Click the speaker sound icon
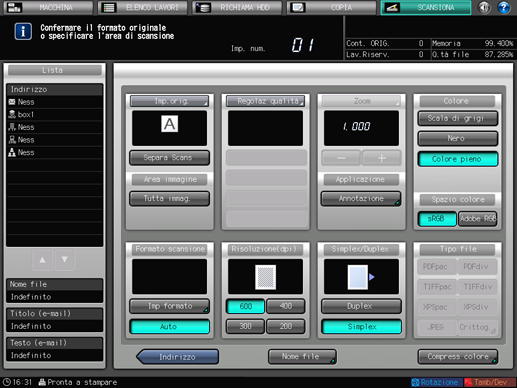 pyautogui.click(x=484, y=7)
